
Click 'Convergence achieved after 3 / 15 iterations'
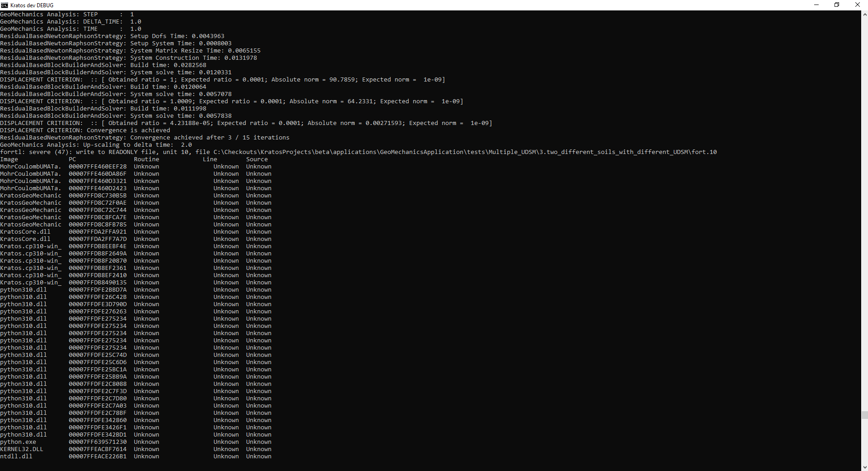(210, 138)
